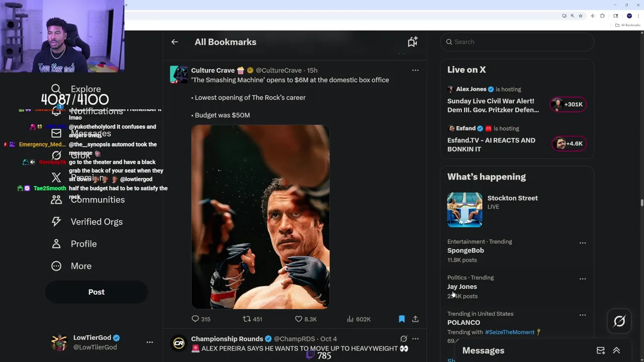Screen dimensions: 644x362
Task: Open Jay Jones trending topic
Action: pyautogui.click(x=462, y=287)
